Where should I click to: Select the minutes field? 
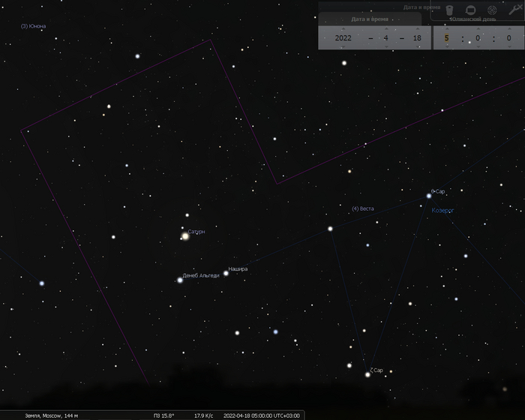478,37
